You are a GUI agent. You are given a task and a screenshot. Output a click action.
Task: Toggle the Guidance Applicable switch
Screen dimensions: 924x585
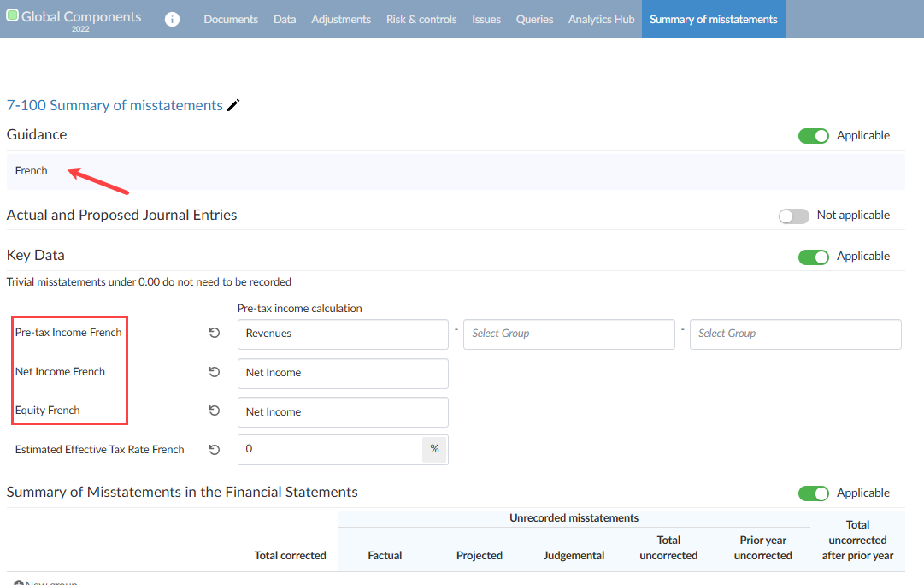(x=813, y=136)
